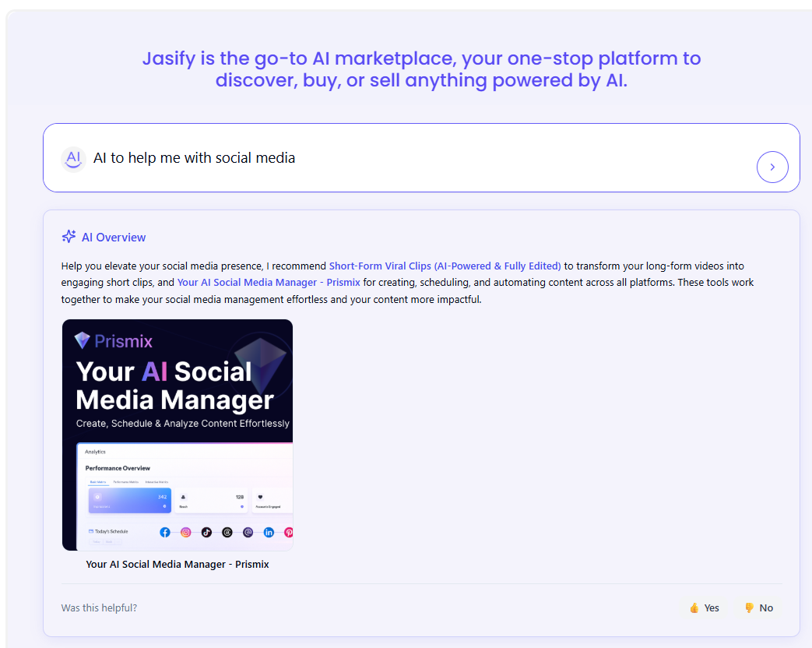812x648 pixels.
Task: Click the sparkle icon beside AI Overview
Action: (68, 237)
